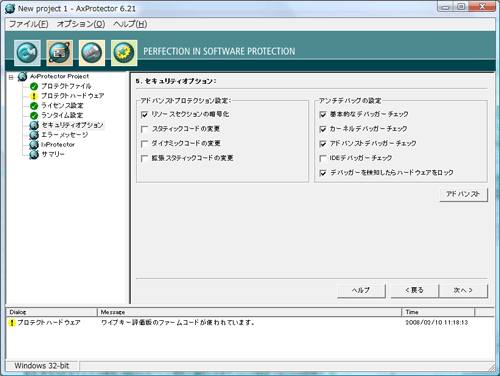Image resolution: width=500 pixels, height=376 pixels.
Task: Enable ダイナミックコードの変更 checkbox
Action: click(144, 144)
